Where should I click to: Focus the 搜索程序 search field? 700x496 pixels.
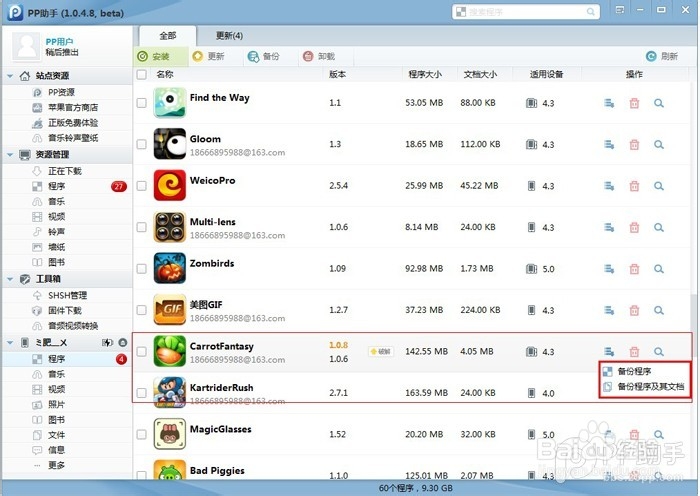[x=526, y=12]
